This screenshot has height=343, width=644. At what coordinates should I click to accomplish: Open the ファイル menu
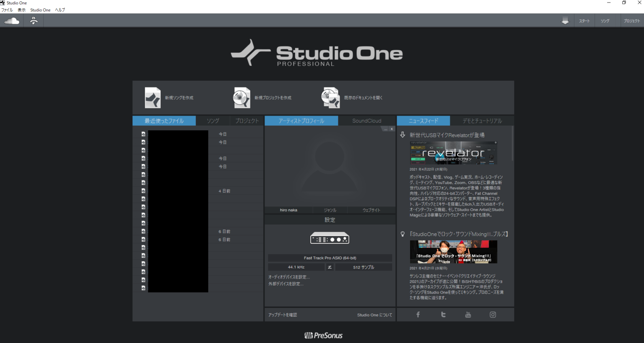click(x=7, y=10)
